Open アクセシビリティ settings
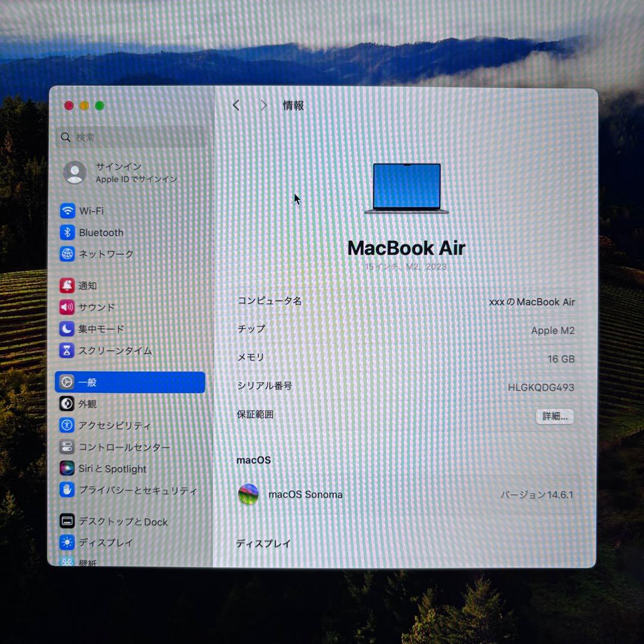644x644 pixels. (x=67, y=425)
